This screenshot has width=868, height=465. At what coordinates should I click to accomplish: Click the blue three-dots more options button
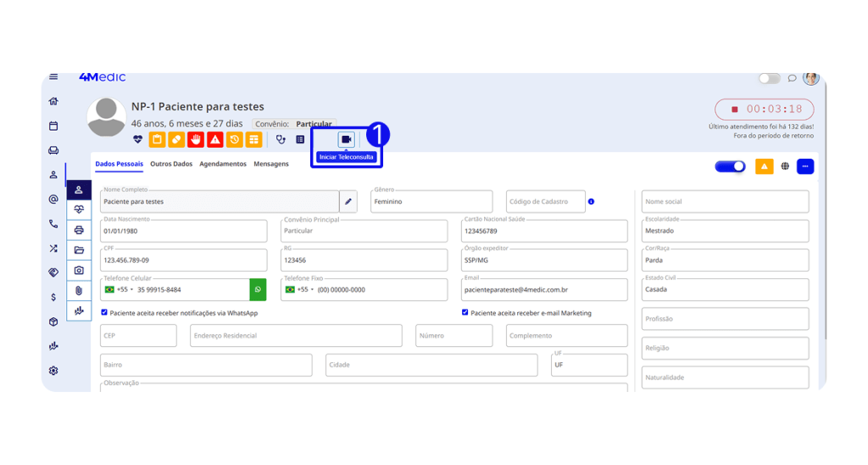805,166
